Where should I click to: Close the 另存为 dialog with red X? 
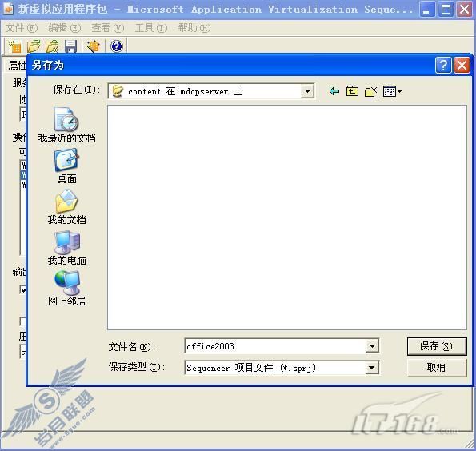[x=462, y=65]
